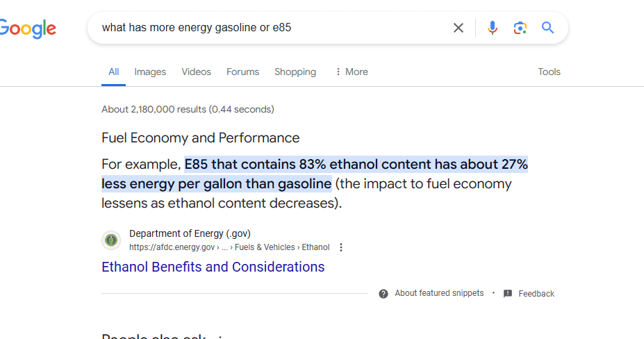Image resolution: width=644 pixels, height=339 pixels.
Task: Expand the More search filters menu
Action: [352, 72]
